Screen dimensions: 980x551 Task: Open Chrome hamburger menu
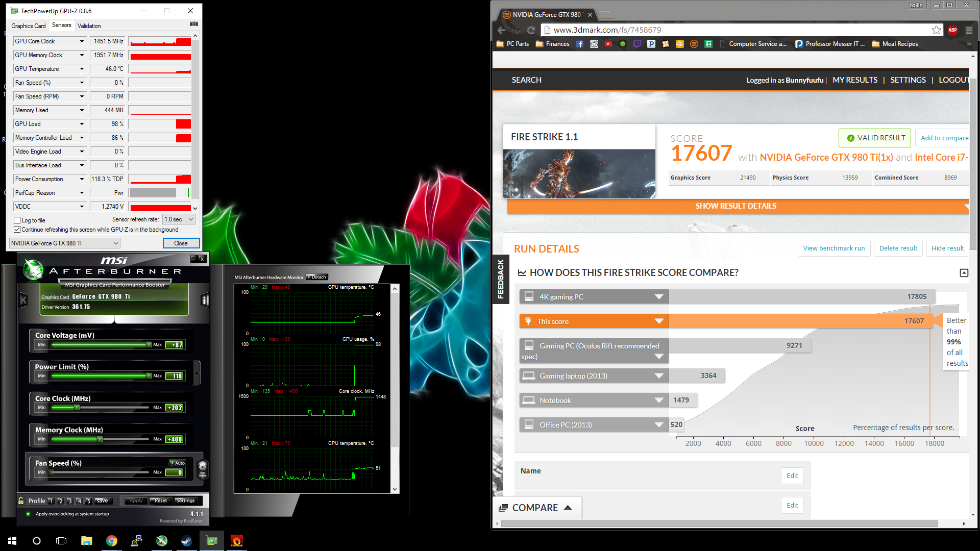[x=969, y=30]
